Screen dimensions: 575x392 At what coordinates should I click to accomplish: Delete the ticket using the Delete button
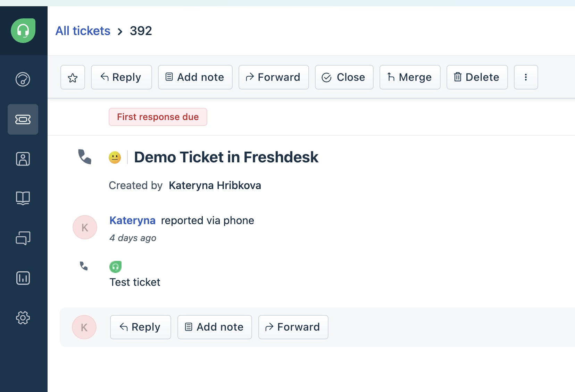(x=477, y=77)
